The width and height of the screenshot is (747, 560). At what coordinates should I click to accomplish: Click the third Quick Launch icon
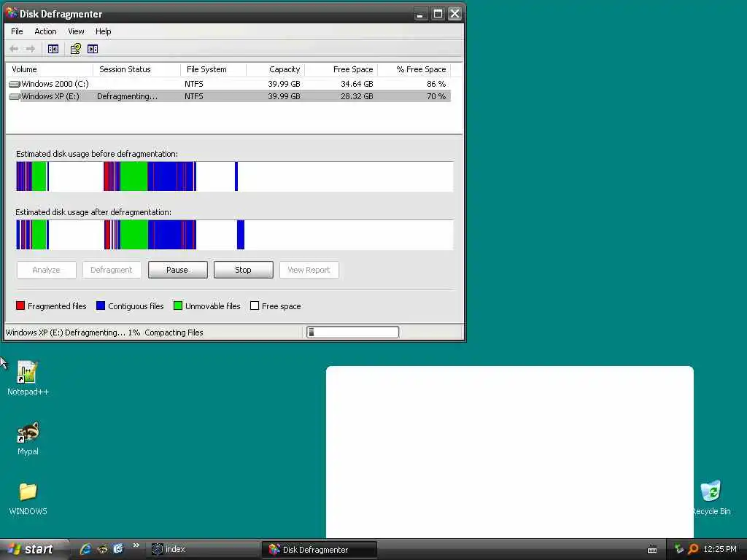coord(118,549)
